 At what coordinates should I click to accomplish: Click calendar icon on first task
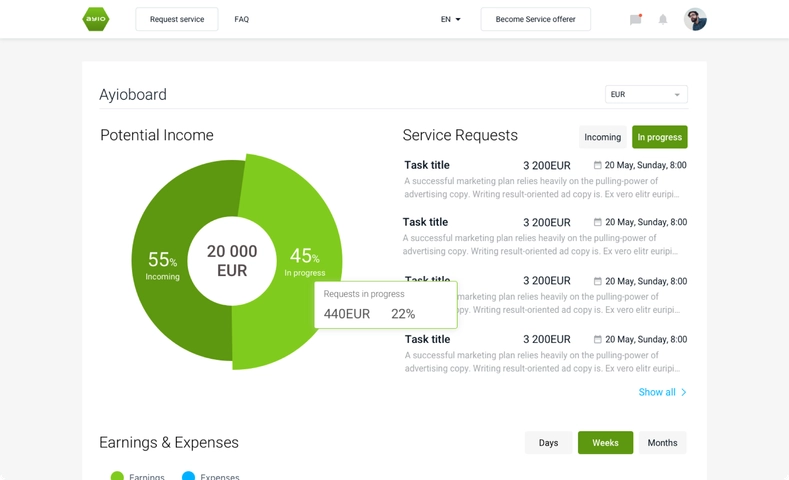point(597,165)
